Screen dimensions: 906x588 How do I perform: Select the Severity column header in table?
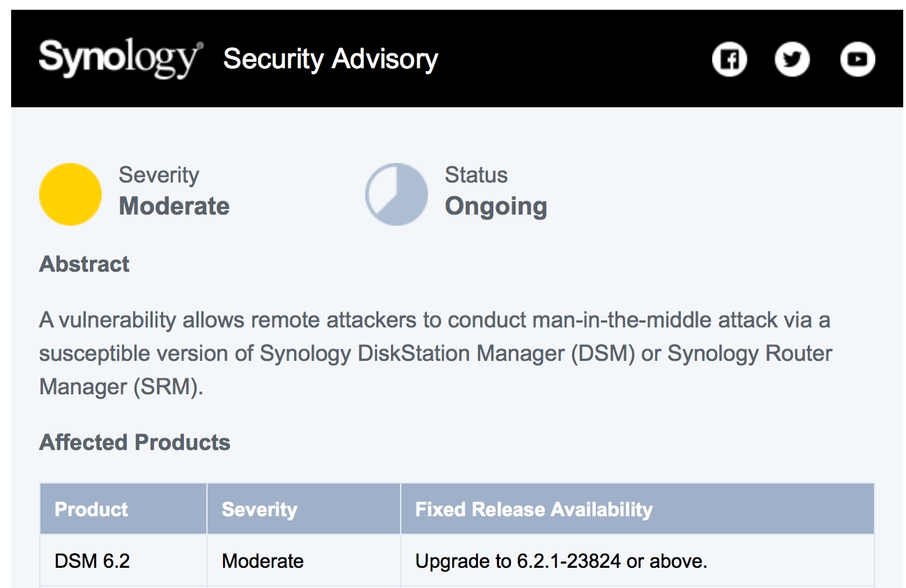[x=259, y=509]
